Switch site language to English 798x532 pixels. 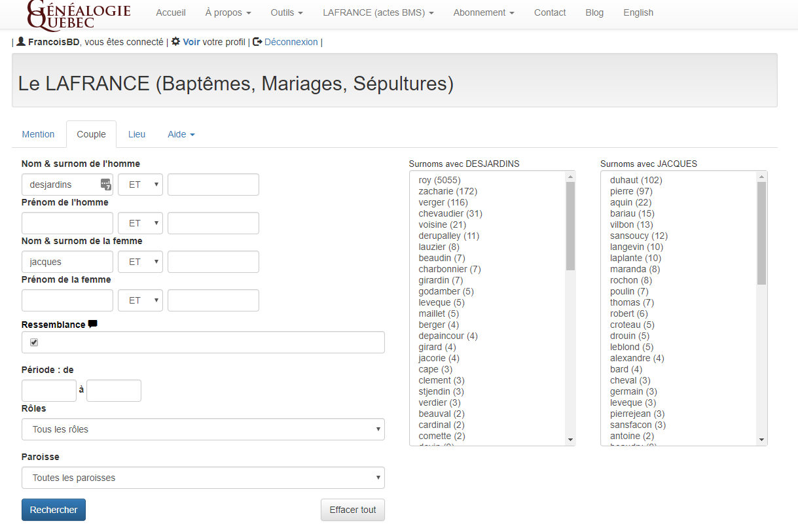(638, 12)
